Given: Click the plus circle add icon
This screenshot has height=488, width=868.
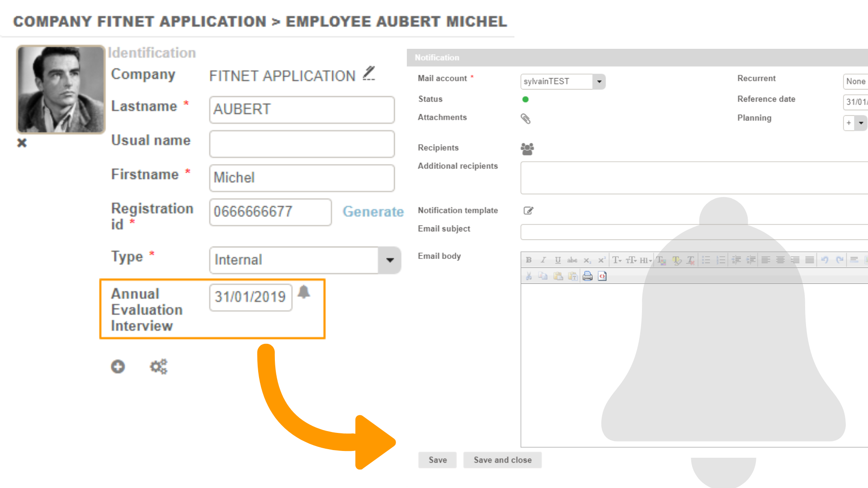Looking at the screenshot, I should point(118,366).
